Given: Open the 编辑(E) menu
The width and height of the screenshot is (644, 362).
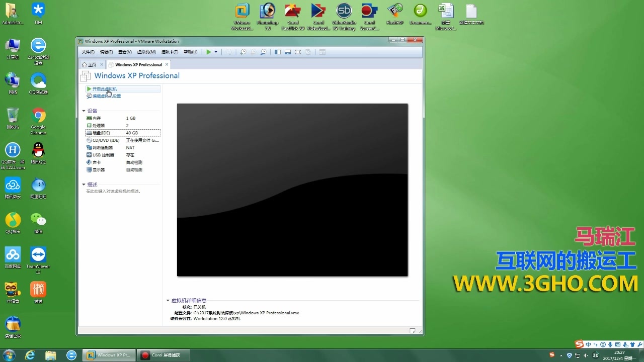Looking at the screenshot, I should tap(106, 52).
